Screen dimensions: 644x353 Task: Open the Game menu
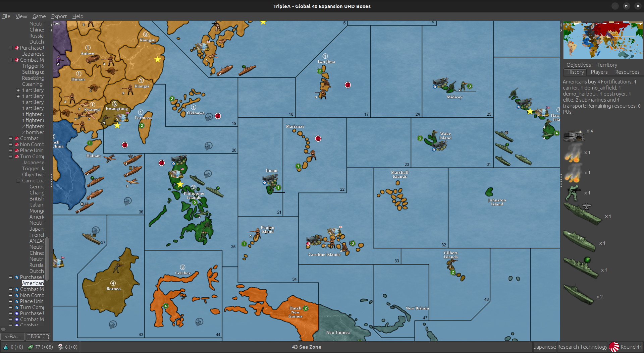click(x=39, y=16)
